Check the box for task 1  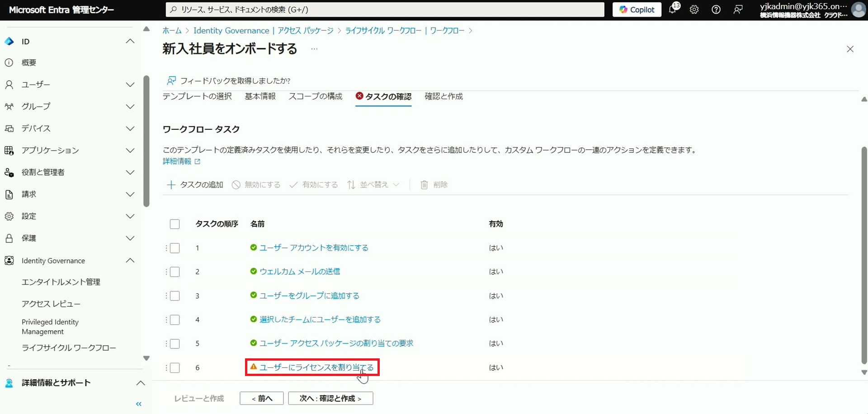175,248
